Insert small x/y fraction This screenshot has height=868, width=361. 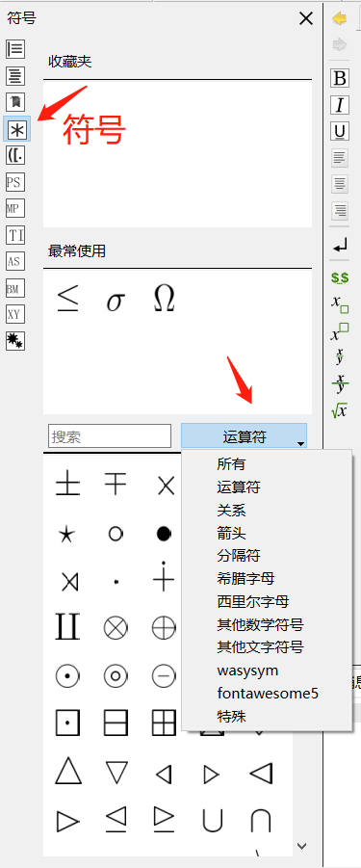(x=340, y=357)
